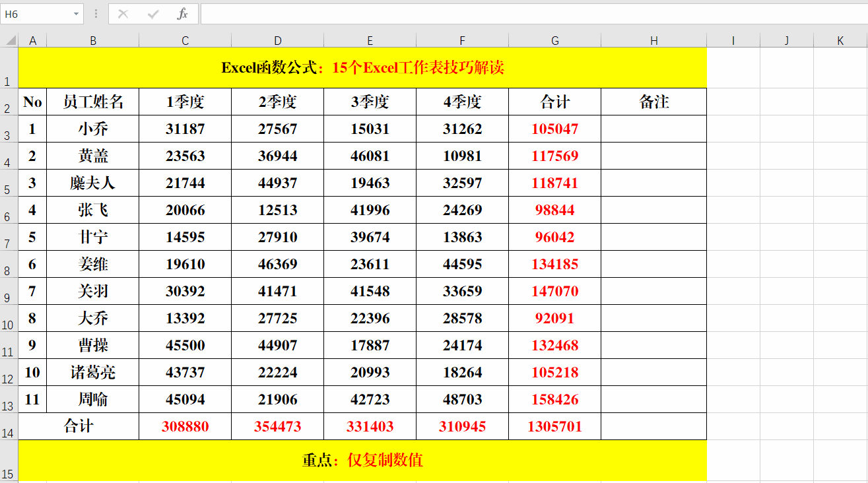
Task: Click the '合计' column header cell
Action: [x=555, y=102]
